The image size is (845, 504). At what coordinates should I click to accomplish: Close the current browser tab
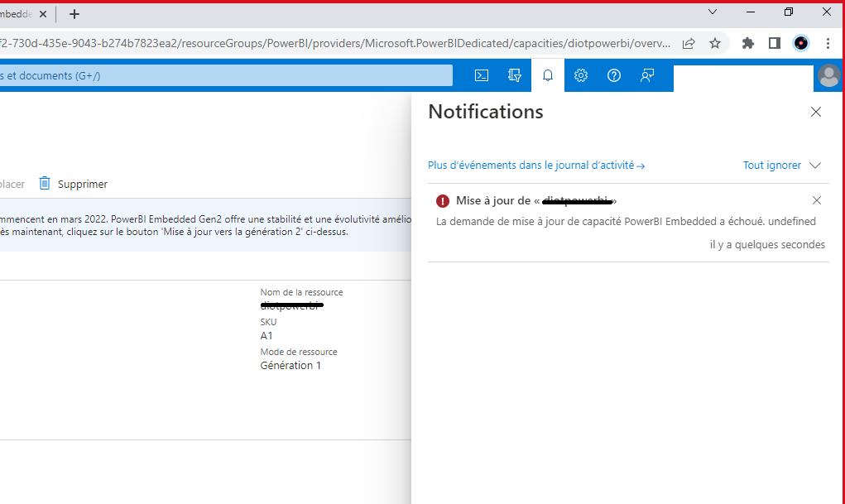pyautogui.click(x=43, y=14)
